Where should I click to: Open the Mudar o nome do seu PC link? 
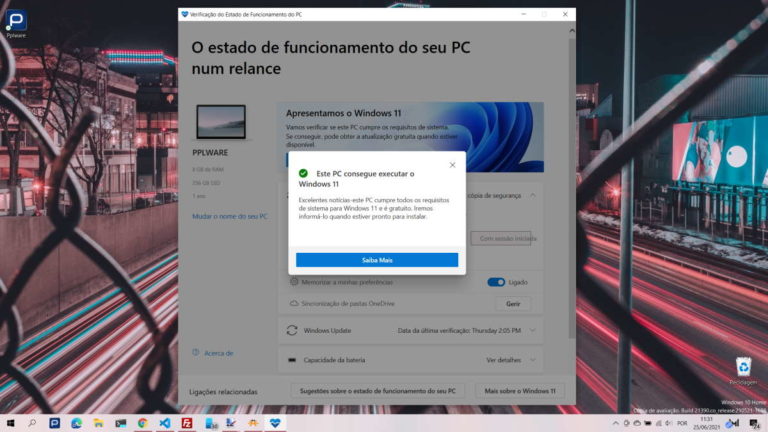229,216
